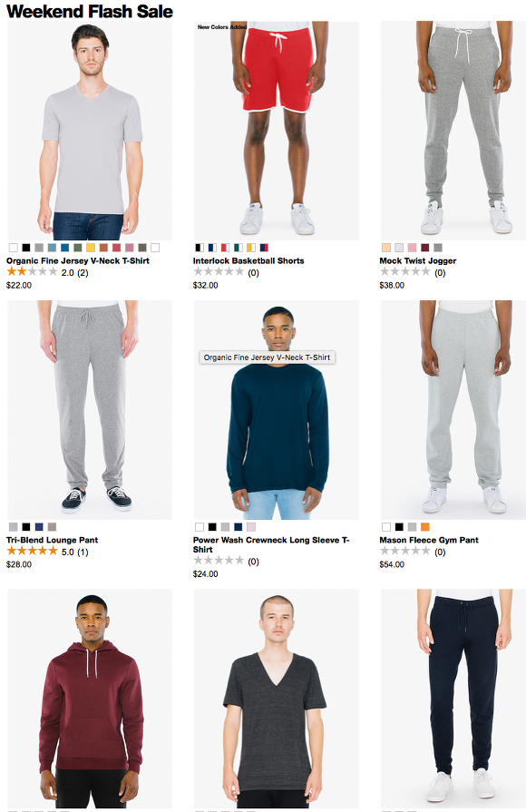Choose the black swatch for Mason Fleece Gym Pant
Viewport: 526px width, 812px height.
(x=399, y=526)
